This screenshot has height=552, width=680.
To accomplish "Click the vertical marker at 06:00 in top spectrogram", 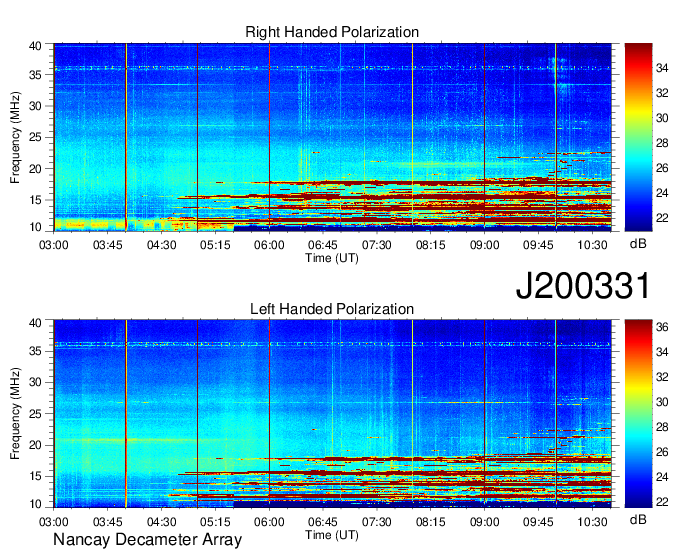I will (269, 137).
